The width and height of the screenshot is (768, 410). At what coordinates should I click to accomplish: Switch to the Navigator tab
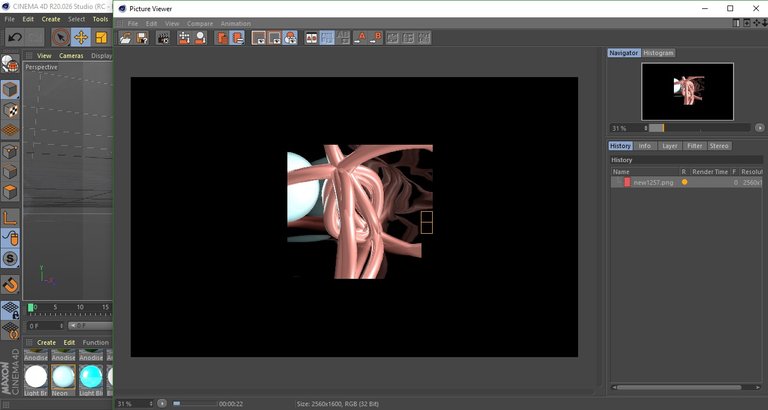[x=624, y=53]
